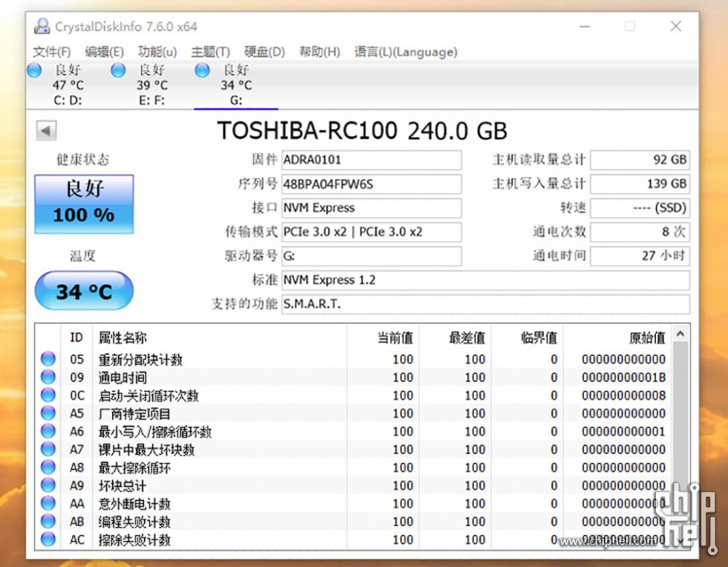Click the transfer mode field PCIe 3.0 x2
728x567 pixels.
[371, 232]
